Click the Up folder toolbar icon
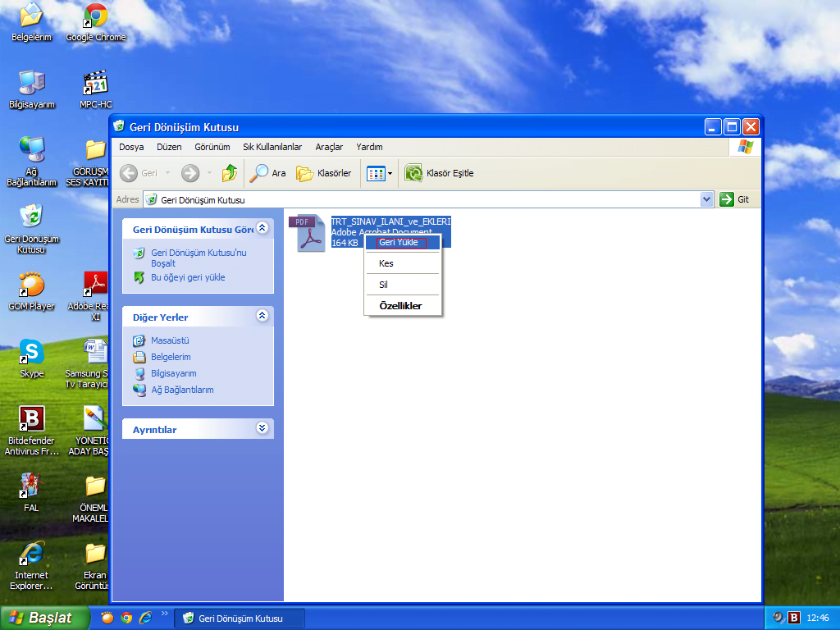 click(231, 173)
